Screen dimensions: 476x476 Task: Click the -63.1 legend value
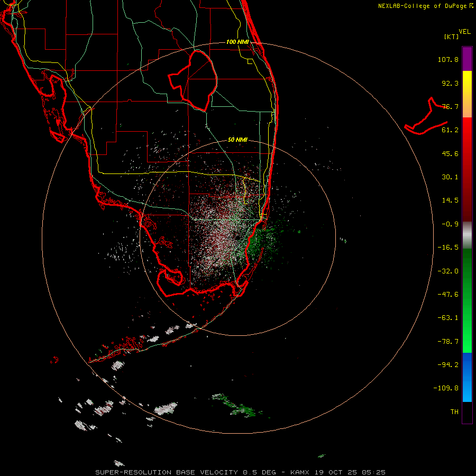coord(448,318)
